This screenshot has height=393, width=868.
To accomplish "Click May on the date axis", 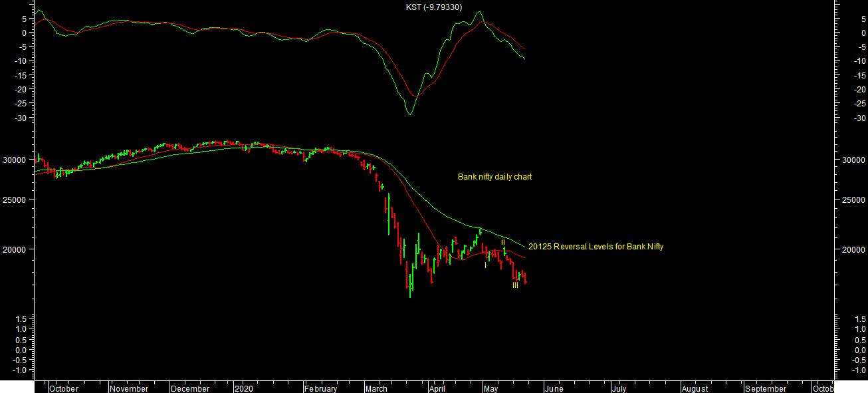I will [x=490, y=388].
